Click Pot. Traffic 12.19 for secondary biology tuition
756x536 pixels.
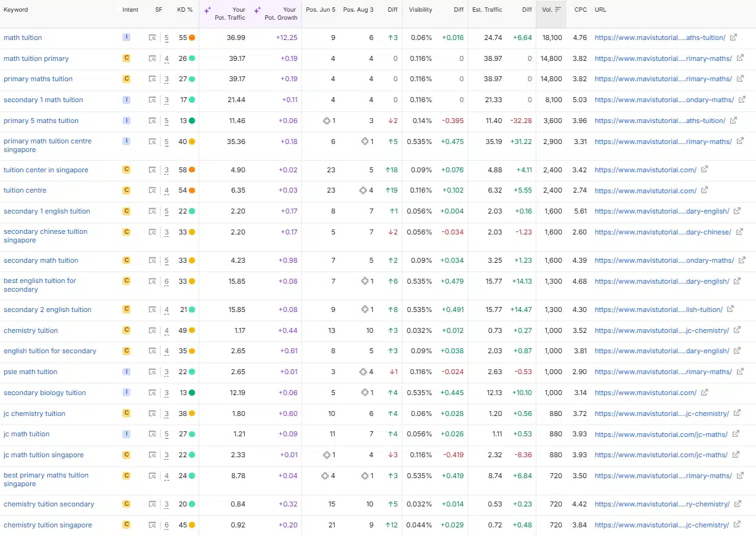point(237,393)
